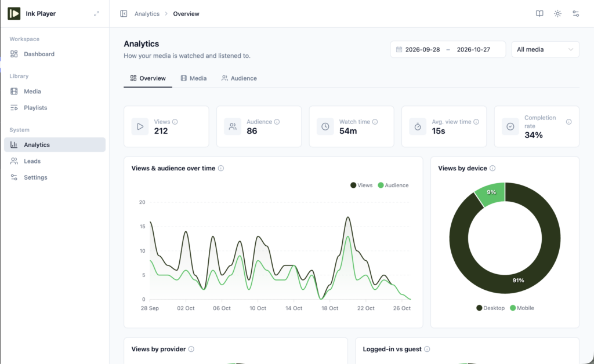Click the Audience card info icon

(277, 122)
